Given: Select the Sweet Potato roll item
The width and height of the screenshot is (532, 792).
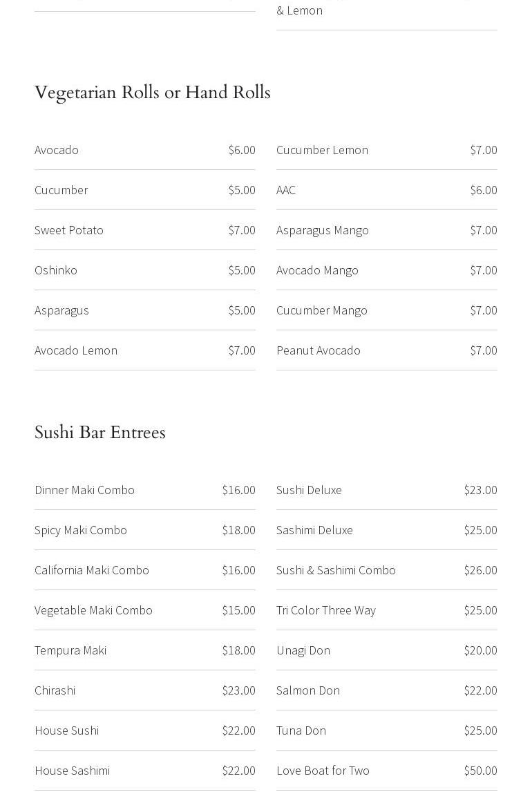Looking at the screenshot, I should (69, 230).
